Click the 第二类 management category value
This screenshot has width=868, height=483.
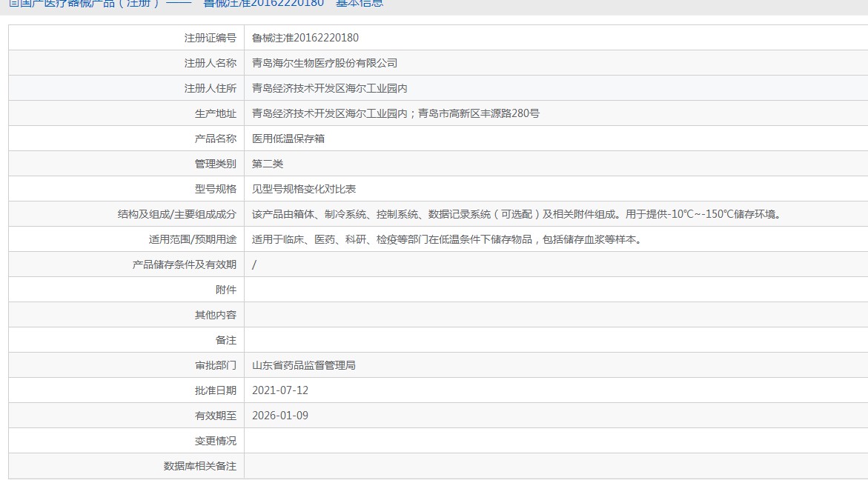[x=268, y=164]
